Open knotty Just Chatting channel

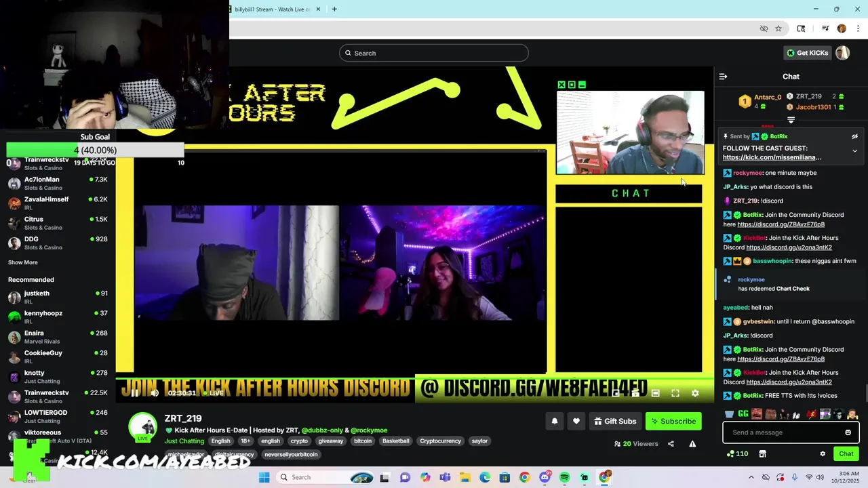58,376
